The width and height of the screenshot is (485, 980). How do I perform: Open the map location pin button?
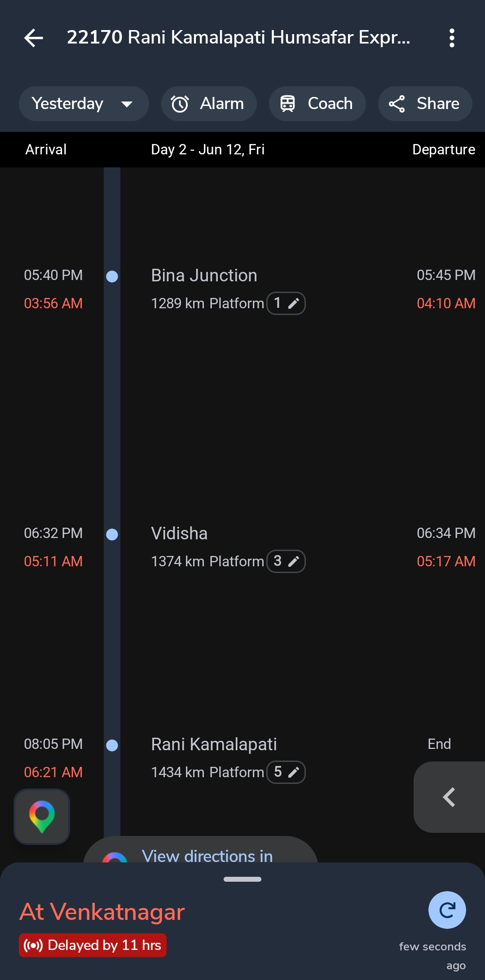tap(42, 817)
